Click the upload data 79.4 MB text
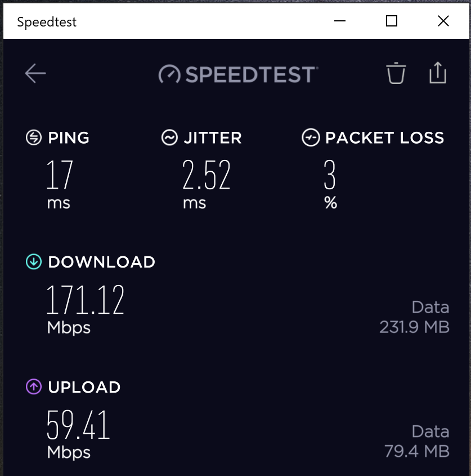Image resolution: width=471 pixels, height=476 pixels. click(417, 451)
